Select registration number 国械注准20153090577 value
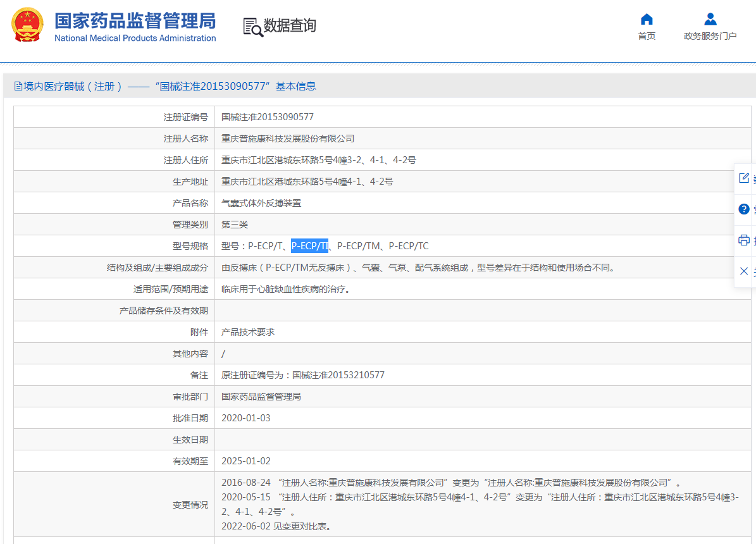This screenshot has width=756, height=544. click(268, 117)
